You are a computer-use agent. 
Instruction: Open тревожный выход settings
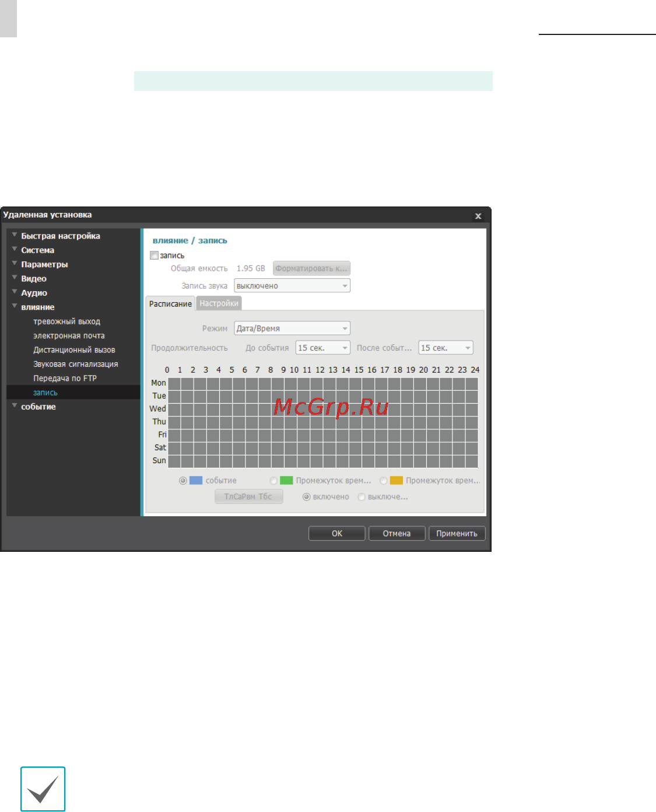click(x=66, y=321)
